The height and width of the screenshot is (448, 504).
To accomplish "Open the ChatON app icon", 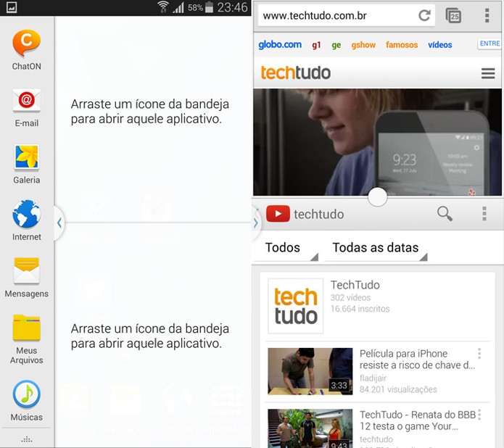I will pyautogui.click(x=26, y=43).
